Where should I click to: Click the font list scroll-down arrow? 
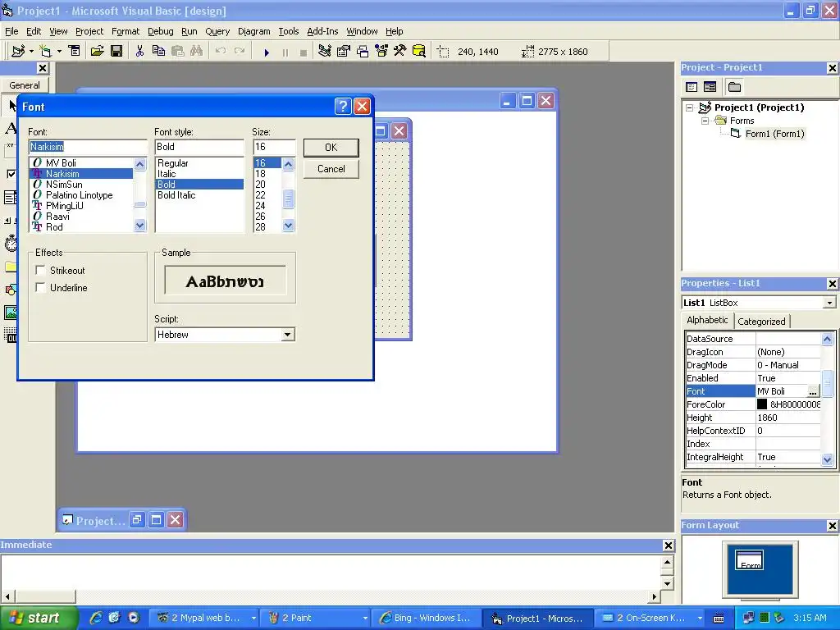tap(139, 226)
